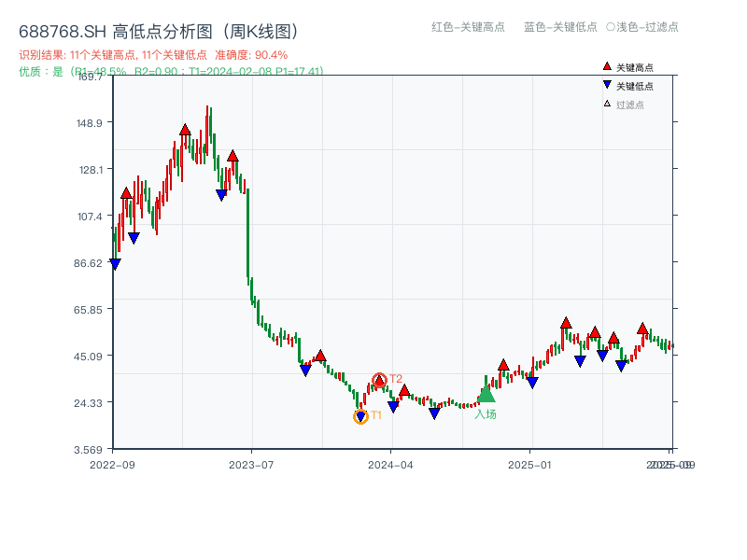Click the 浅色-过滤点 header legend text
This screenshot has height=560, width=747.
coord(647,27)
